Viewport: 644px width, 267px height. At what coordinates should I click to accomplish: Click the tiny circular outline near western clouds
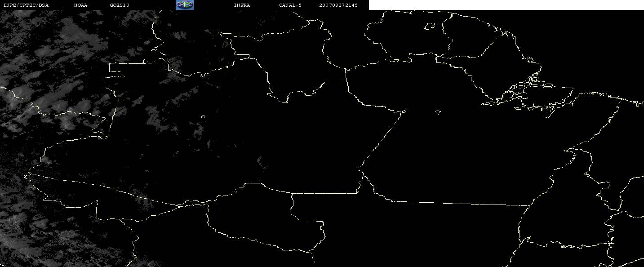tap(203, 117)
